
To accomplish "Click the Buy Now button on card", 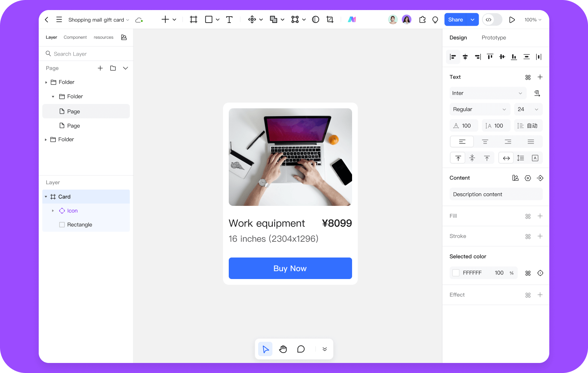I will point(290,268).
